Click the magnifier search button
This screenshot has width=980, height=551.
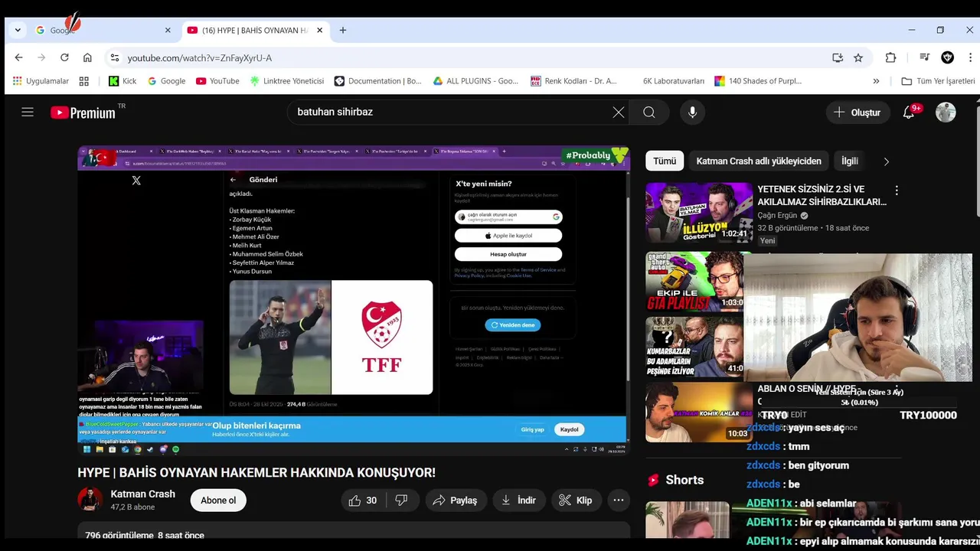[x=649, y=112]
